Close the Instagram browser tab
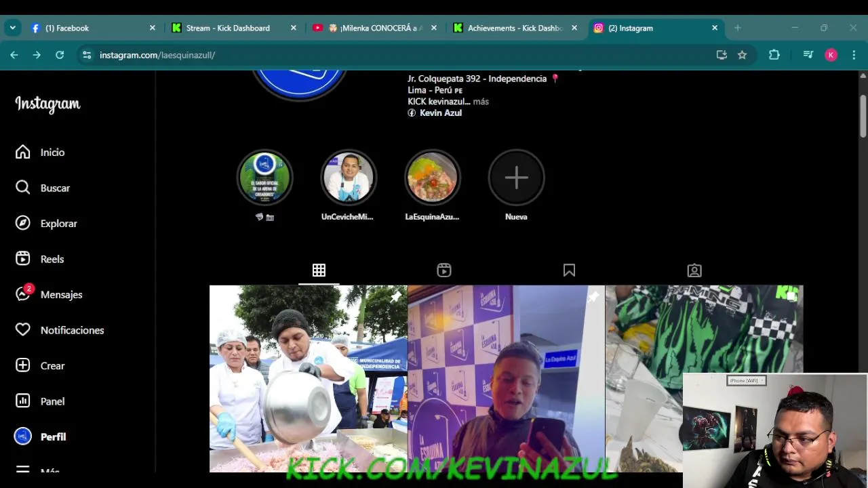Screen dimensions: 868x488 point(715,28)
